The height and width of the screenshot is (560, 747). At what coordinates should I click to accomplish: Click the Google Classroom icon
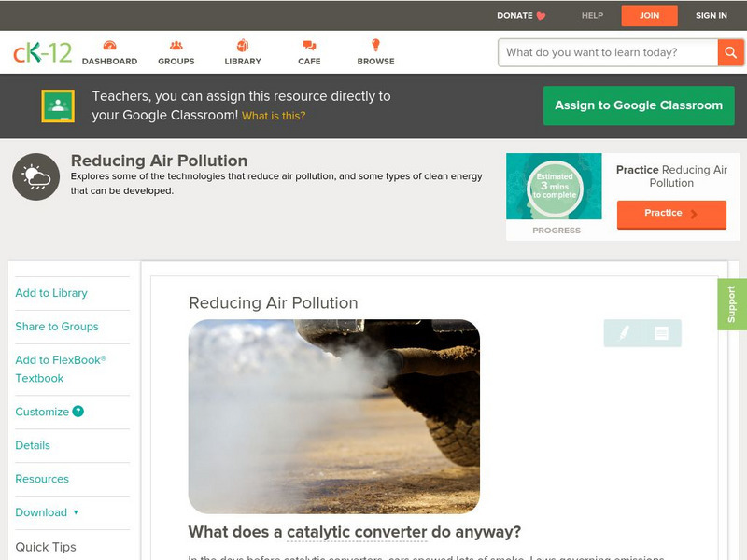[58, 106]
